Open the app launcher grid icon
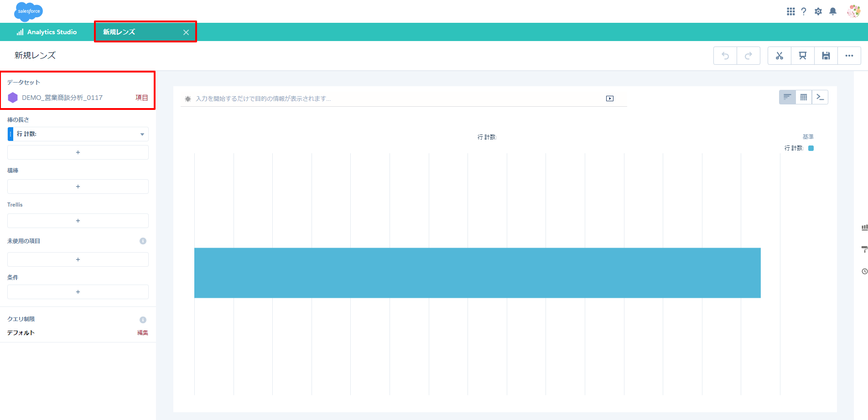The height and width of the screenshot is (420, 868). point(790,11)
